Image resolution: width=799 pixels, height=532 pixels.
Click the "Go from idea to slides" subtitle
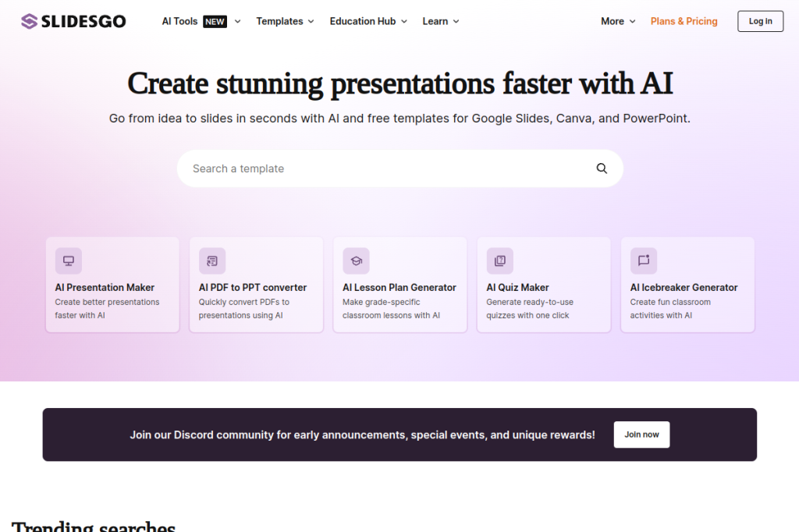400,119
